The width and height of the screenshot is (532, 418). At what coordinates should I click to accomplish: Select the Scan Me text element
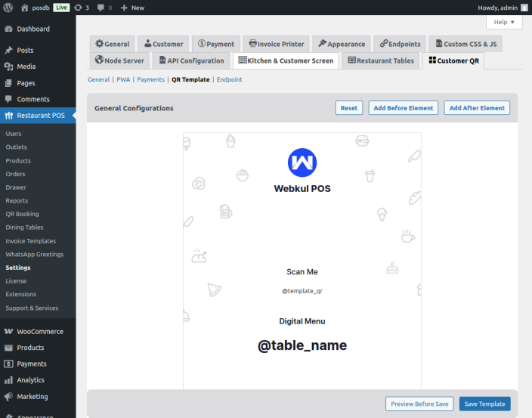click(x=302, y=272)
